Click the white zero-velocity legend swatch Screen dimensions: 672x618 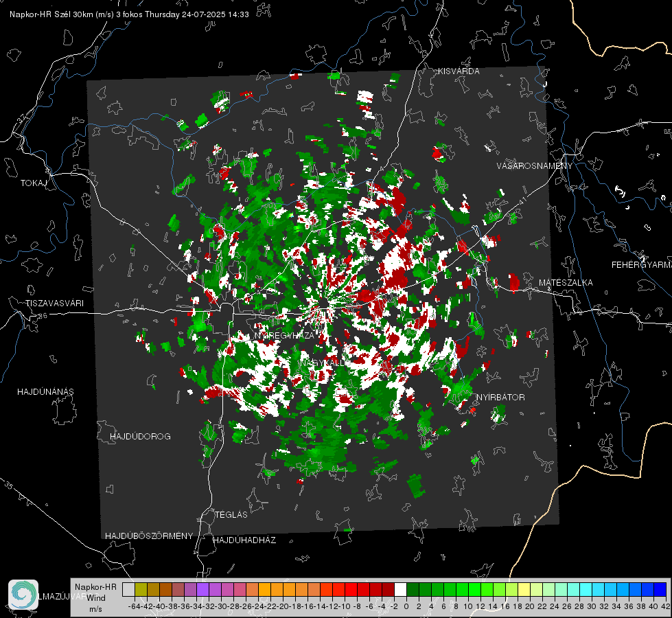400,589
